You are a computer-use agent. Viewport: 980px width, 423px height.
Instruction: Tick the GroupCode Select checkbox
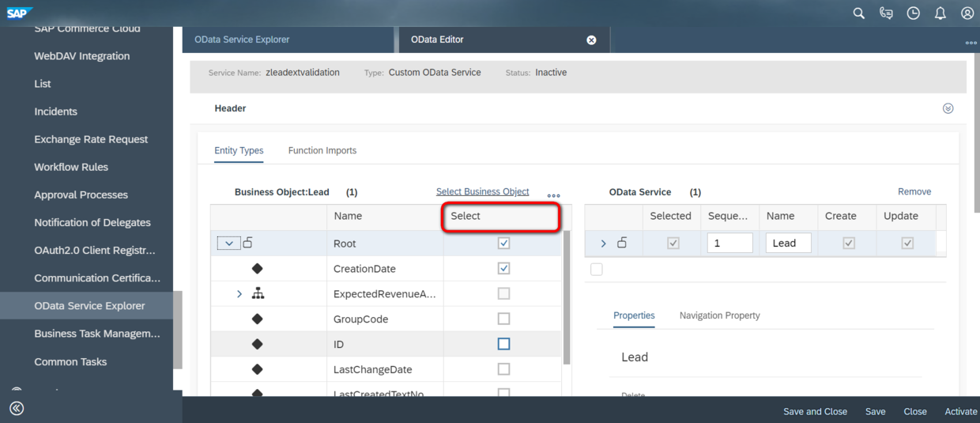[503, 319]
